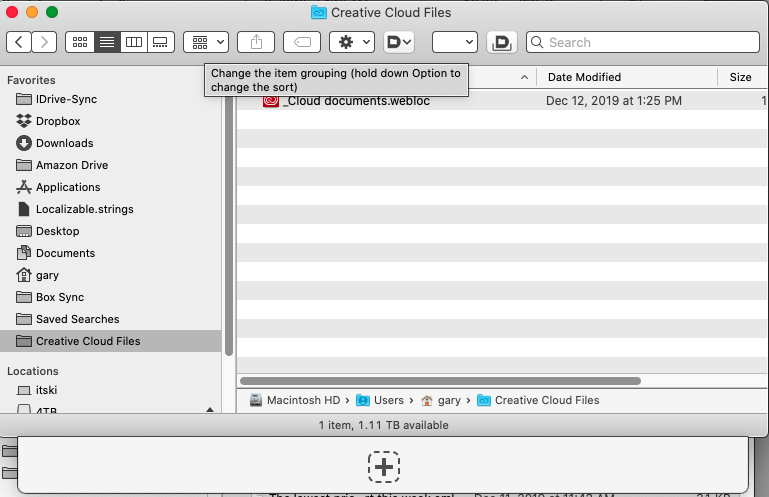Click the Locations section header
The width and height of the screenshot is (769, 497).
(32, 371)
